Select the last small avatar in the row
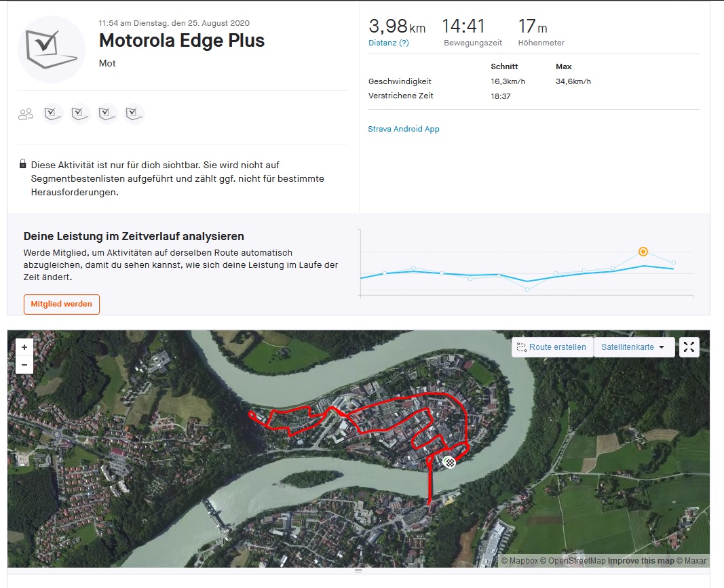Image resolution: width=724 pixels, height=588 pixels. (134, 114)
